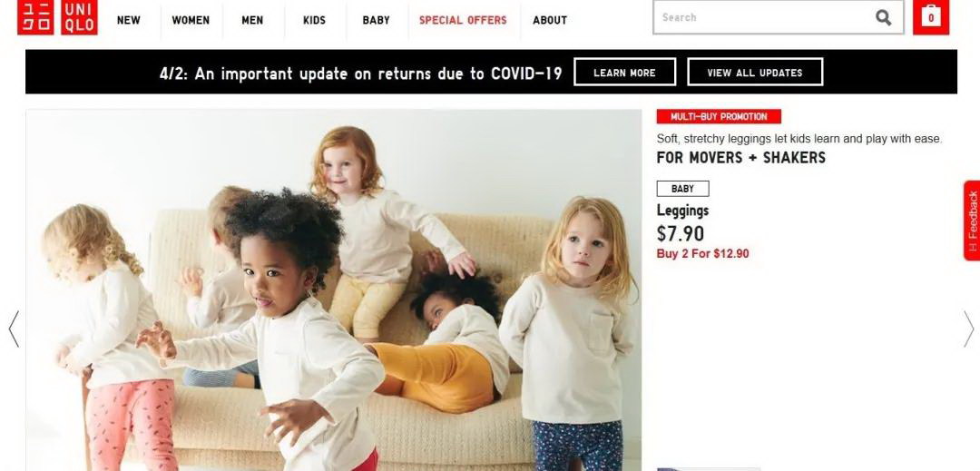
Task: Open the NEW menu
Action: click(129, 20)
